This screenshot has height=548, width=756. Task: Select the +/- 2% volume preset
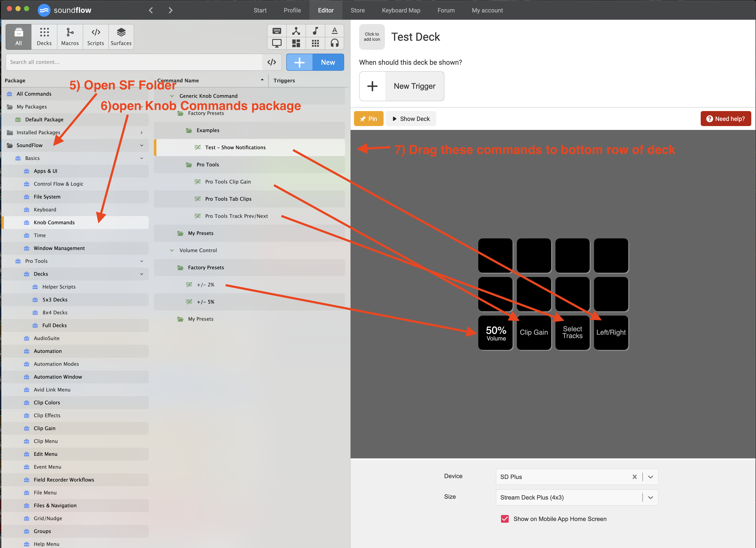(249, 285)
